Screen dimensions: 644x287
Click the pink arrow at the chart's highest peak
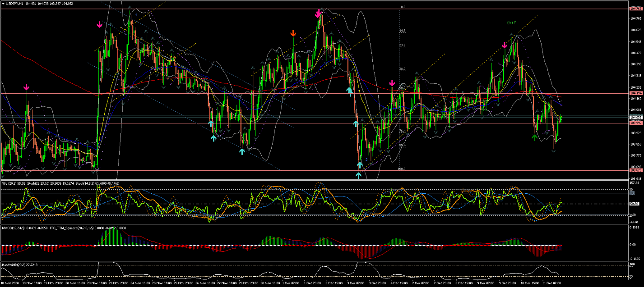pyautogui.click(x=319, y=14)
